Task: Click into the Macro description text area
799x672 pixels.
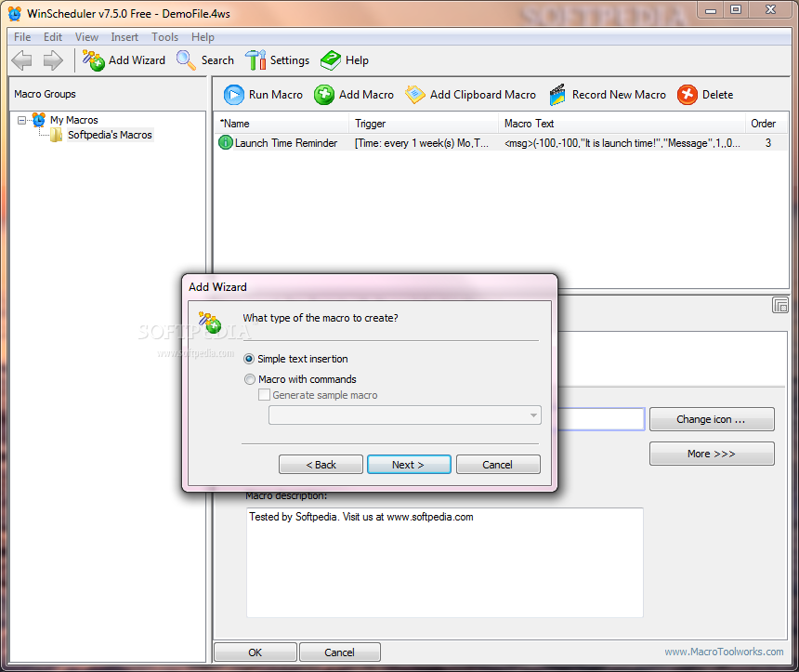Action: (445, 563)
